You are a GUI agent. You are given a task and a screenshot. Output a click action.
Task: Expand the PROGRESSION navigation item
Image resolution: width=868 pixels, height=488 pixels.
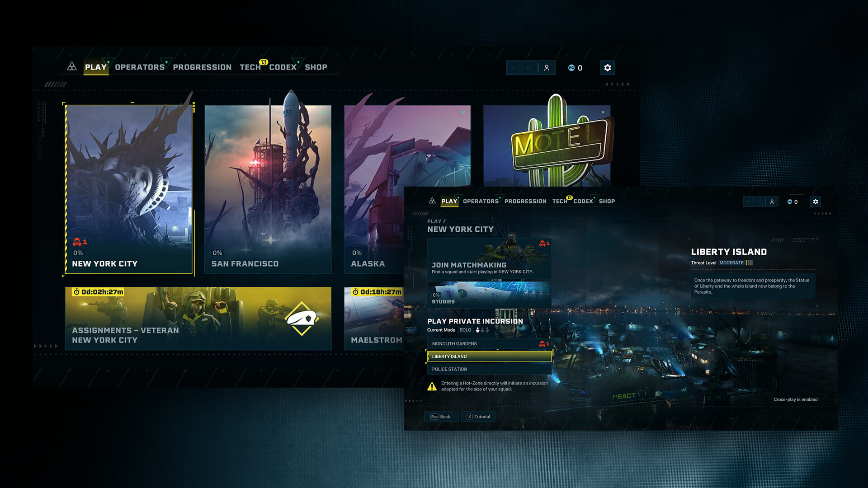(202, 67)
